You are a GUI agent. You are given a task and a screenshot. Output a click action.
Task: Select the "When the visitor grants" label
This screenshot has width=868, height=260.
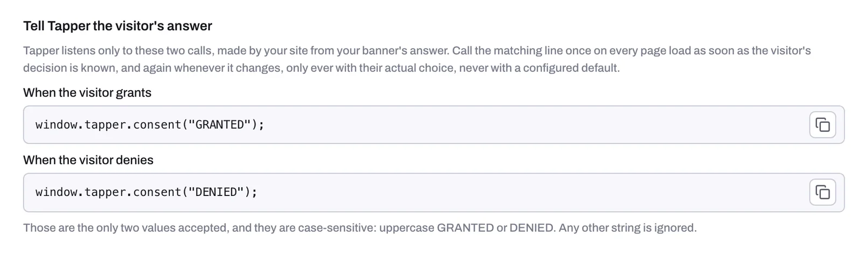[87, 93]
